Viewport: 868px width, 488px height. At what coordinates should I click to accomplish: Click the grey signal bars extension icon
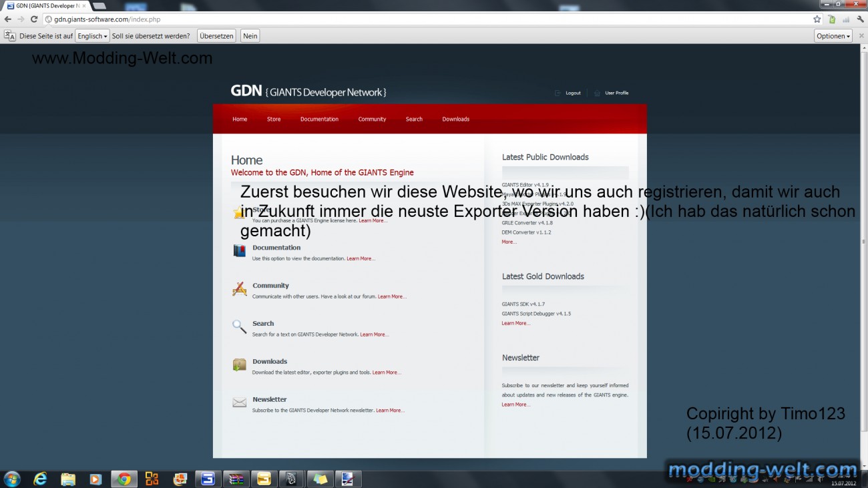pyautogui.click(x=846, y=19)
